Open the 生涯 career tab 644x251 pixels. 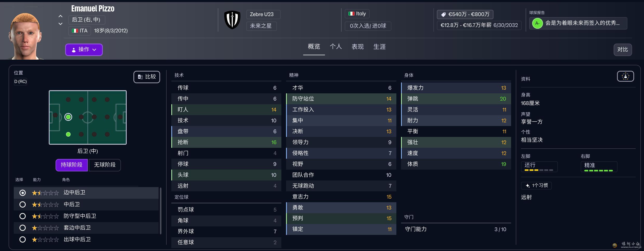[379, 47]
